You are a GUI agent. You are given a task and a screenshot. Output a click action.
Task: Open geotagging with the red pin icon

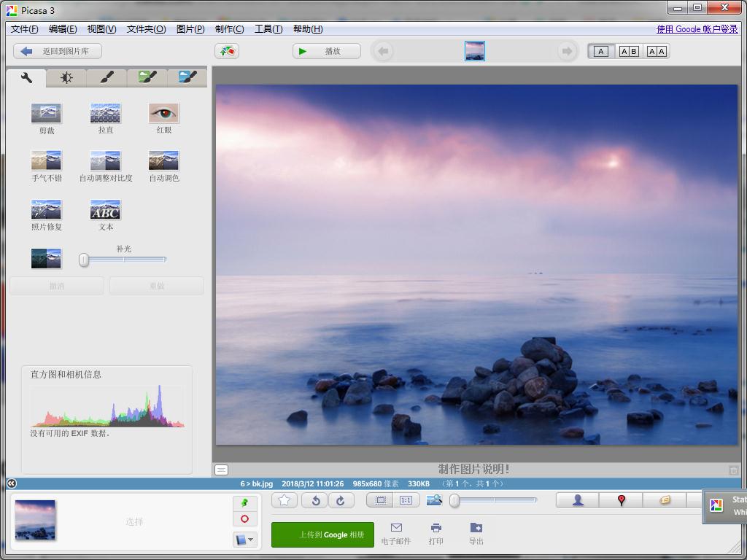621,500
